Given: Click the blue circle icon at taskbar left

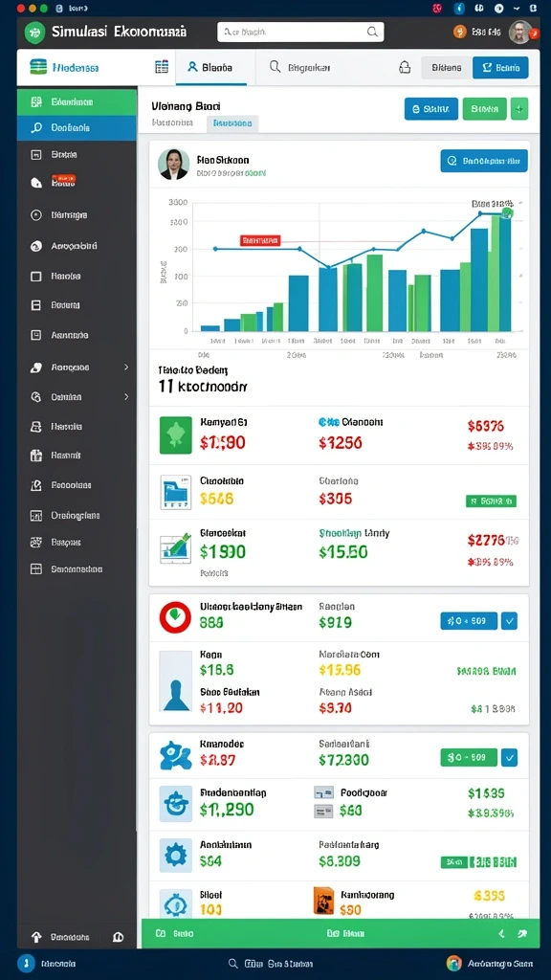Looking at the screenshot, I should click(x=26, y=963).
